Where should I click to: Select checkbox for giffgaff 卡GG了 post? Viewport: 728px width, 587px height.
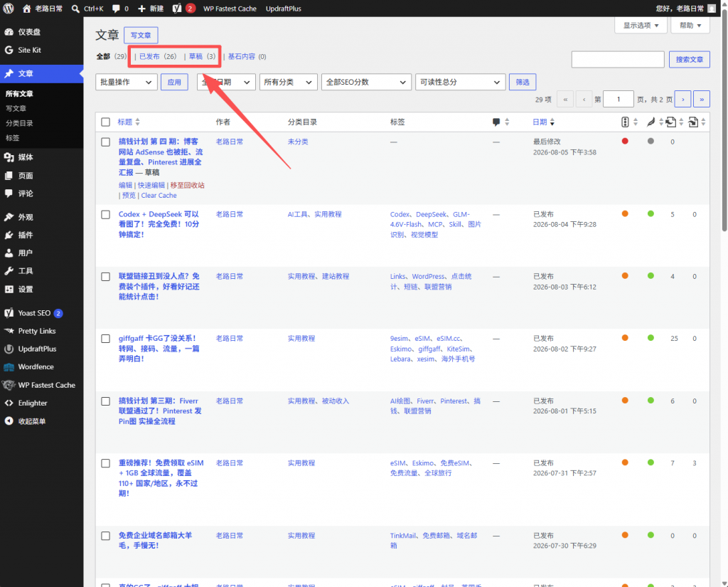(x=105, y=339)
